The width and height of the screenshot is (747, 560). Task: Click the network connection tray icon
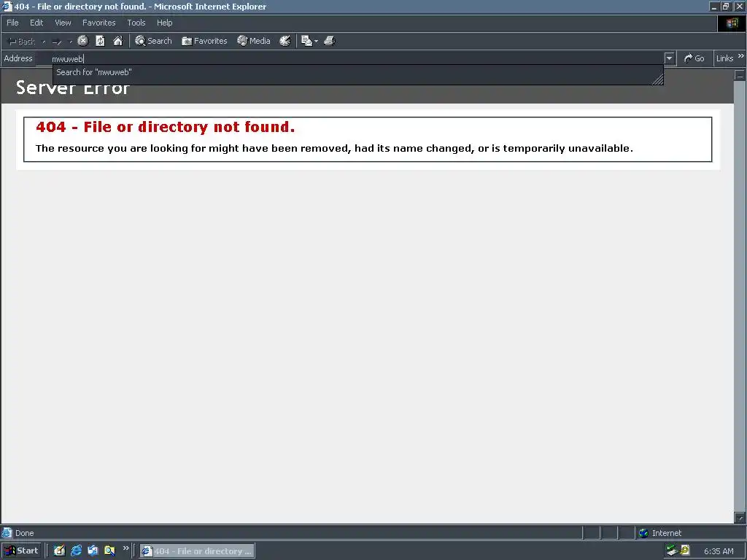pos(672,551)
